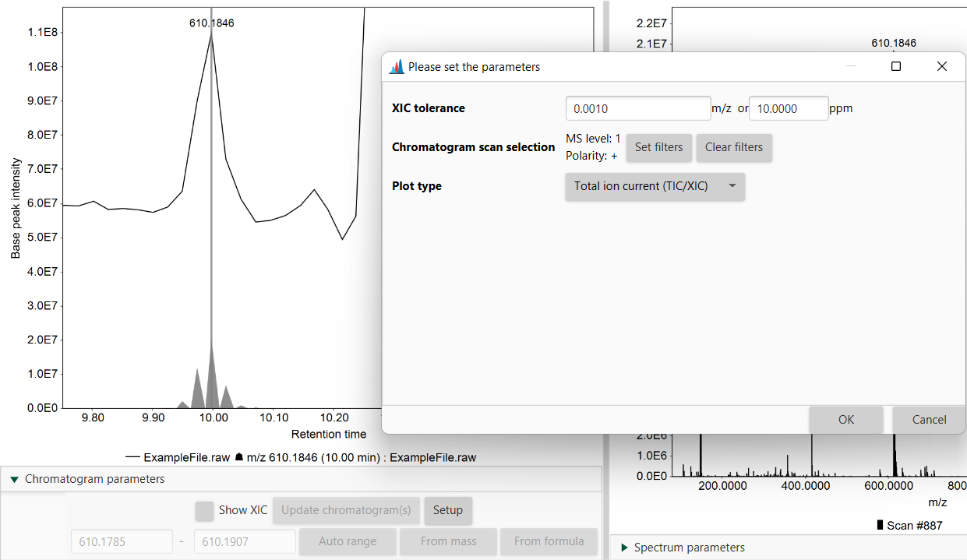
Task: Click the chromatogram peak icon in dialog title bar
Action: tap(396, 66)
